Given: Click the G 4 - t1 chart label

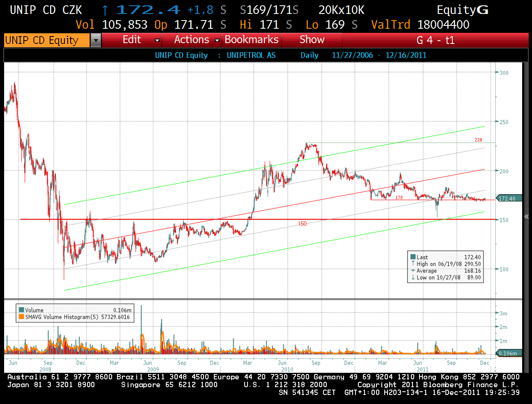Looking at the screenshot, I should pos(436,40).
